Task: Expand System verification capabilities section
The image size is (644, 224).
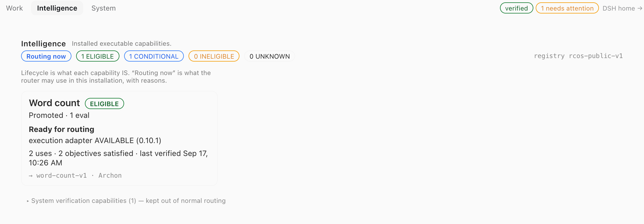Action: [126, 201]
